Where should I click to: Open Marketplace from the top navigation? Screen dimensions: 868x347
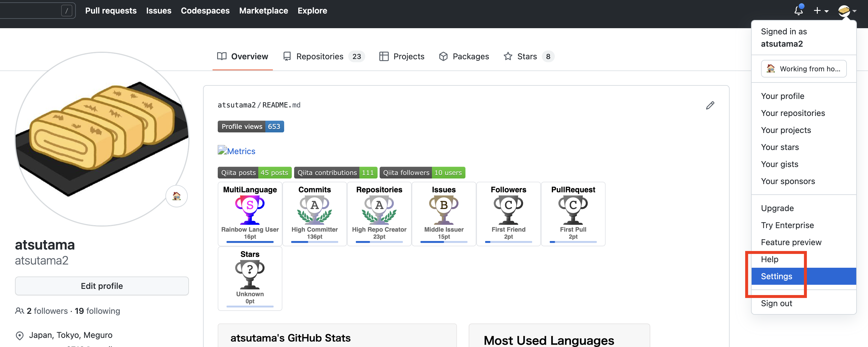(x=264, y=11)
